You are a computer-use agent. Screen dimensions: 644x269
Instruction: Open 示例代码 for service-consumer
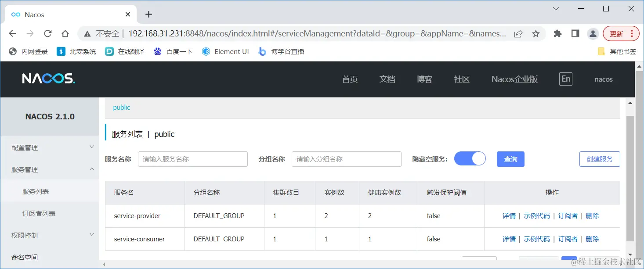(x=536, y=239)
